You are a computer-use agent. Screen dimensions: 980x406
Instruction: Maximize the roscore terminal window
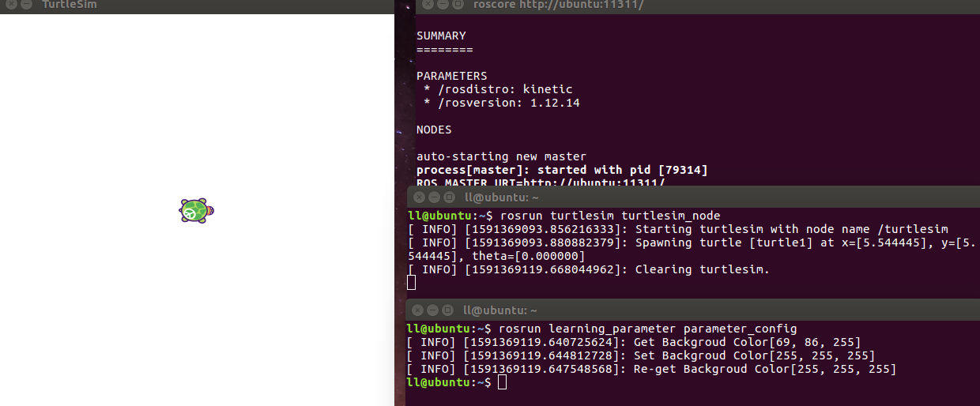[458, 5]
